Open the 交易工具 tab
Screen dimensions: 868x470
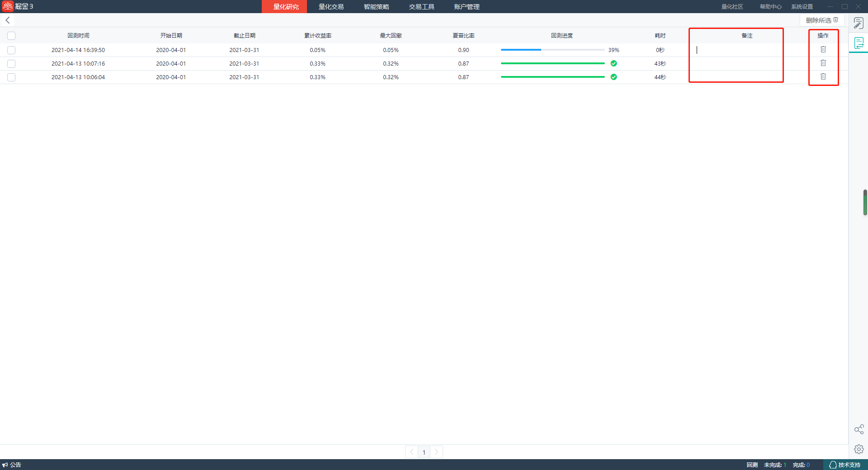421,7
